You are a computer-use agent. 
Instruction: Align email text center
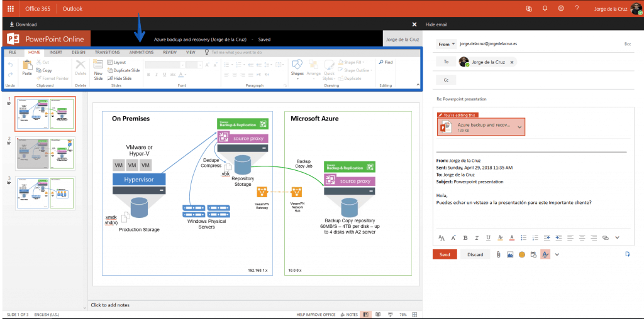point(582,237)
